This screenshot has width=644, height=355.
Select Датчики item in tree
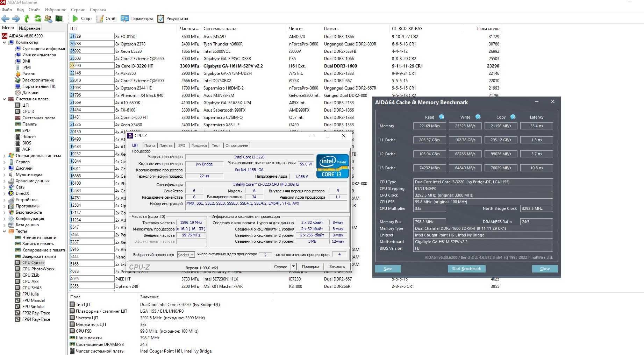30,93
